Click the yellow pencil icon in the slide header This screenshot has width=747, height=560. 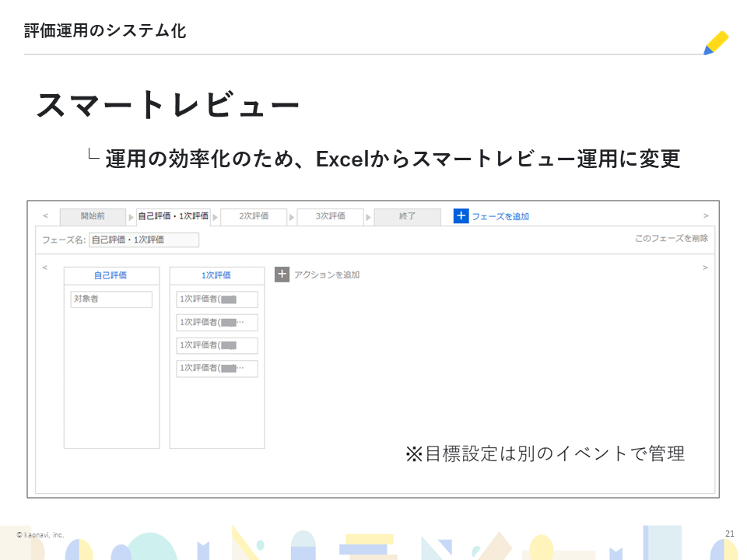click(x=715, y=43)
